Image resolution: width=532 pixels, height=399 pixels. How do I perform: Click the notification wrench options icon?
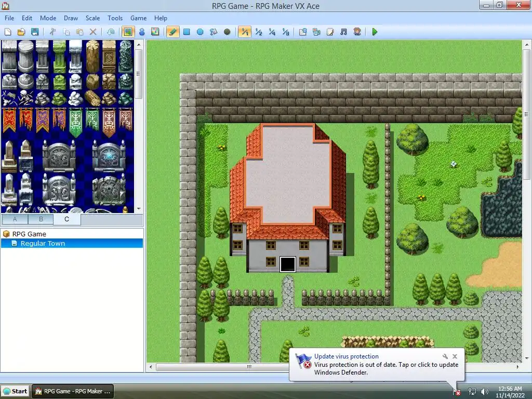(x=445, y=356)
